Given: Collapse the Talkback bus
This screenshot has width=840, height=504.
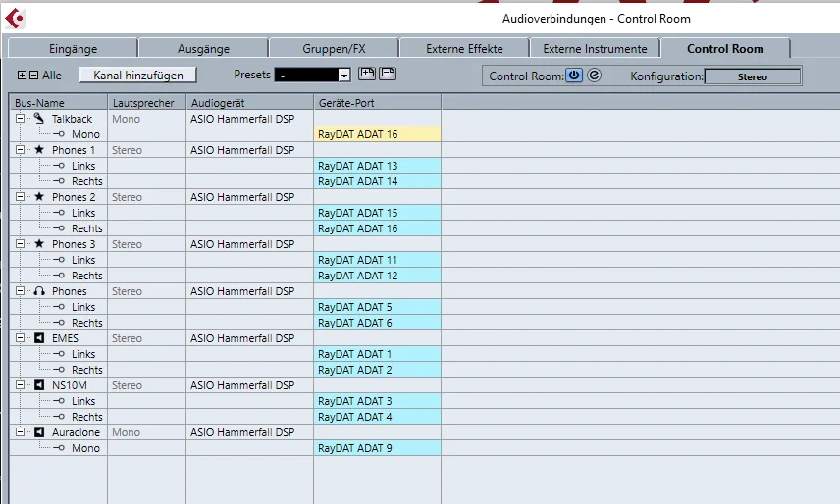Looking at the screenshot, I should click(20, 118).
